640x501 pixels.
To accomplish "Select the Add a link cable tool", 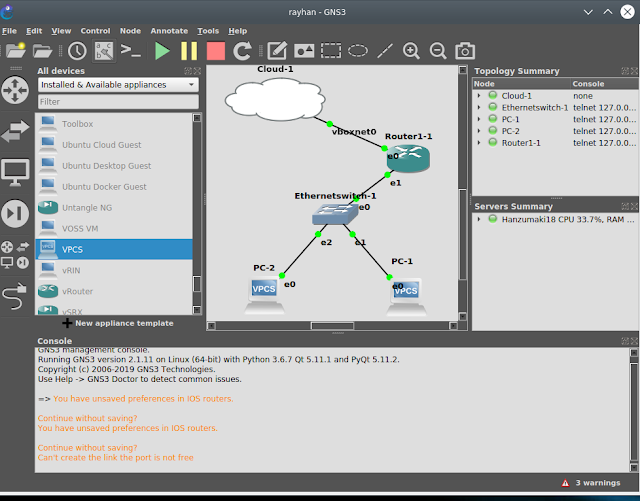I will (14, 296).
